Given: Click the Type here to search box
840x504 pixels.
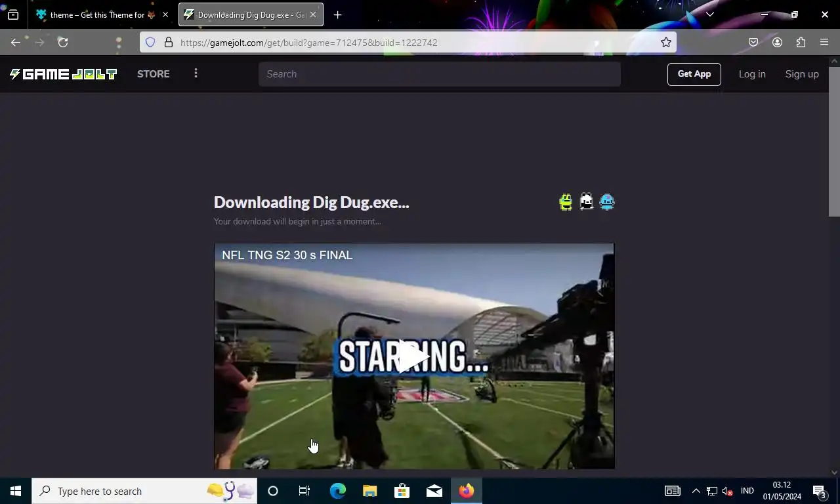Looking at the screenshot, I should pos(144,491).
